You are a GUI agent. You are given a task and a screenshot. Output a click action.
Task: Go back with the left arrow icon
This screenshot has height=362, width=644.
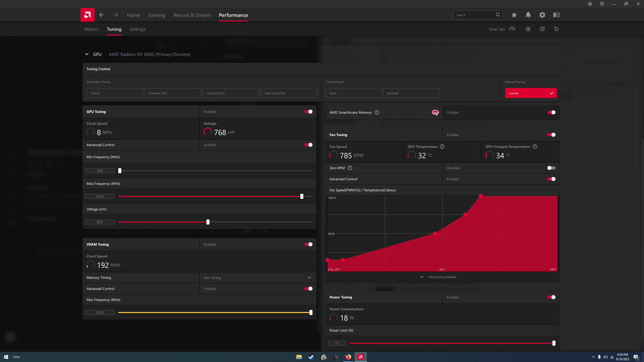(101, 15)
